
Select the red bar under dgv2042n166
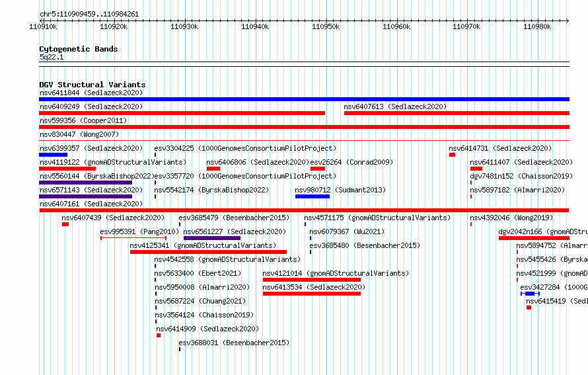click(534, 238)
